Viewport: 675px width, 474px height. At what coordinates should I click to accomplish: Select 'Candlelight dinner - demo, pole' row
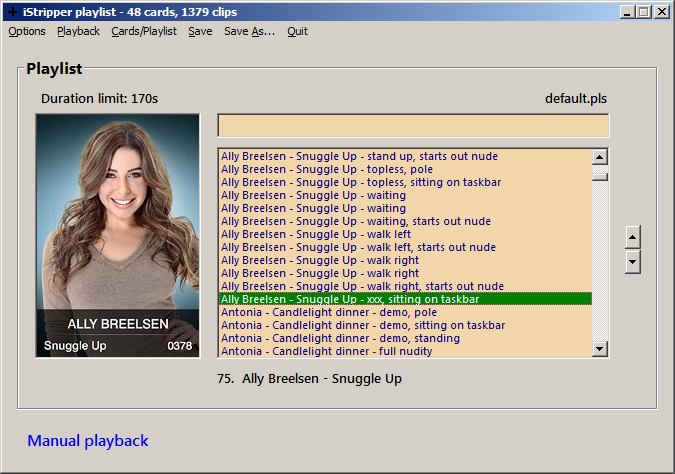(406, 312)
